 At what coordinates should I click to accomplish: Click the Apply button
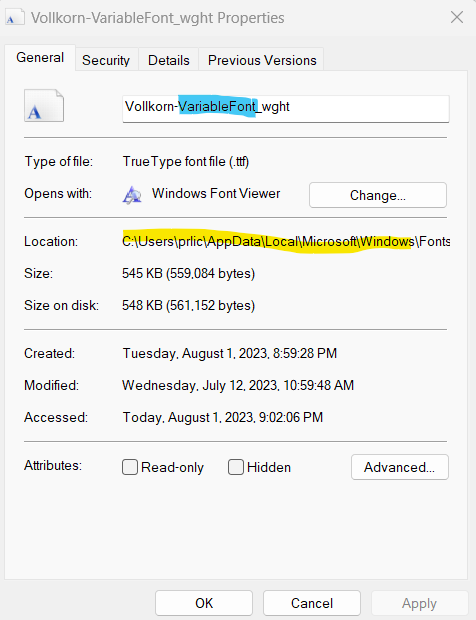pyautogui.click(x=419, y=603)
